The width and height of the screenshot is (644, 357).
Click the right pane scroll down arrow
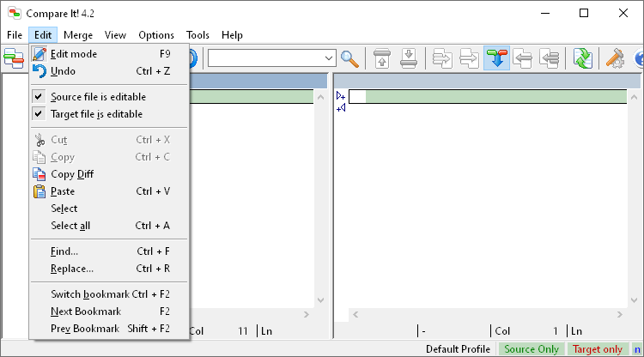coord(635,300)
